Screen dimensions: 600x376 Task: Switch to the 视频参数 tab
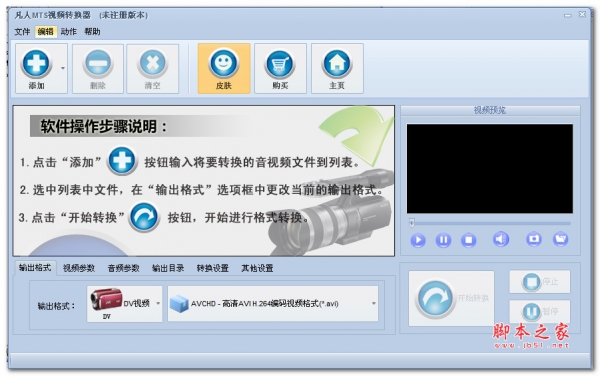79,268
